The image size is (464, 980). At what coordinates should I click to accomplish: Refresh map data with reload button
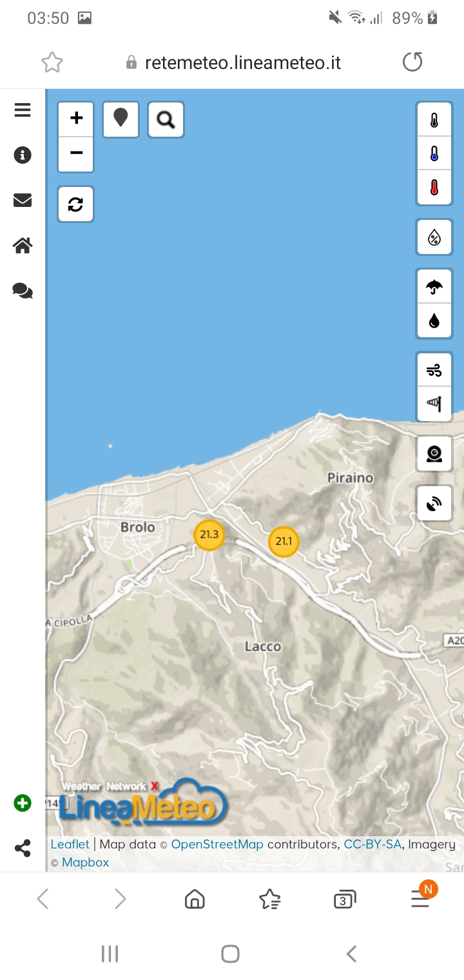point(76,204)
